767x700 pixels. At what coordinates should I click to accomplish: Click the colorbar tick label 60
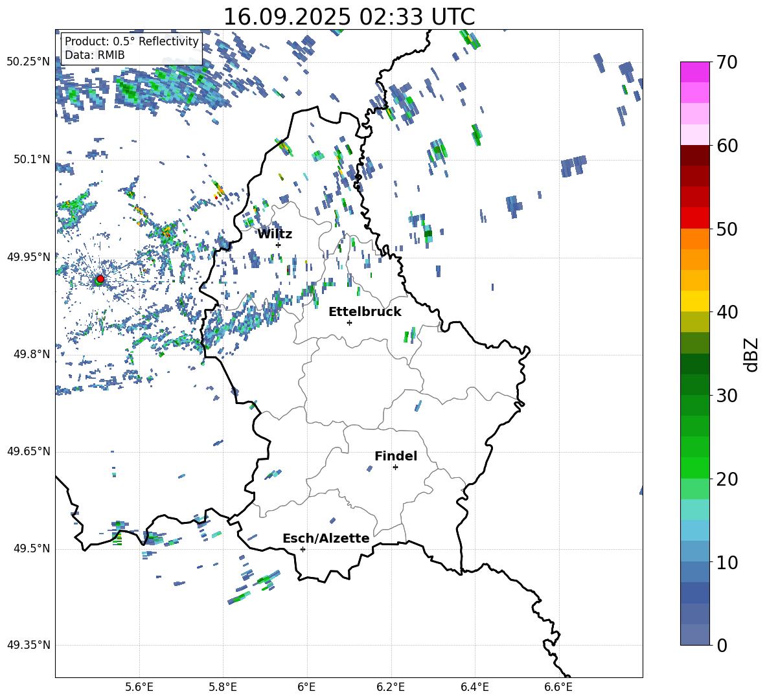tap(727, 146)
